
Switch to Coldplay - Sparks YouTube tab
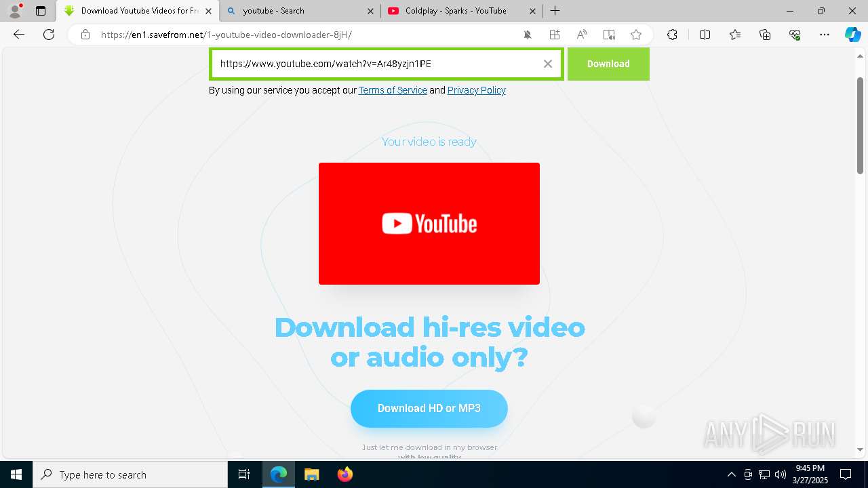[462, 11]
